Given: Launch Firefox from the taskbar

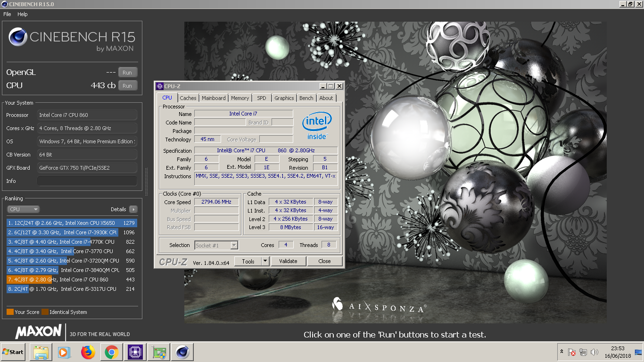Looking at the screenshot, I should (88, 352).
